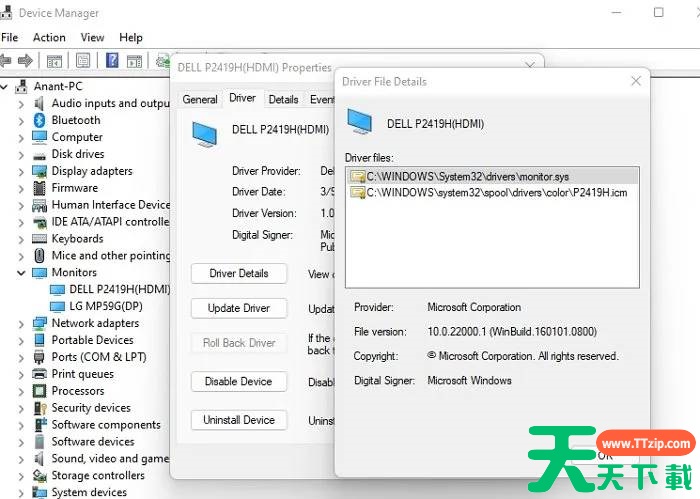This screenshot has width=700, height=499.
Task: Select DELL P2419H(HDMI) monitor in tree
Action: pyautogui.click(x=120, y=289)
